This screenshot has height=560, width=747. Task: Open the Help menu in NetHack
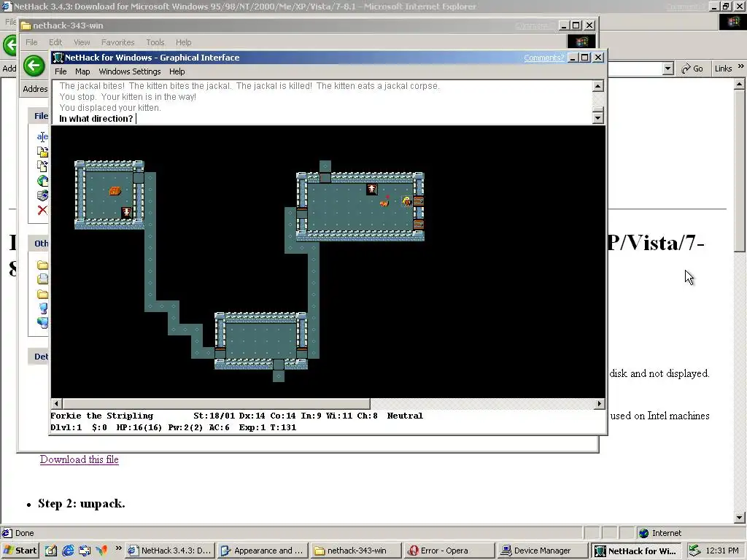(177, 71)
